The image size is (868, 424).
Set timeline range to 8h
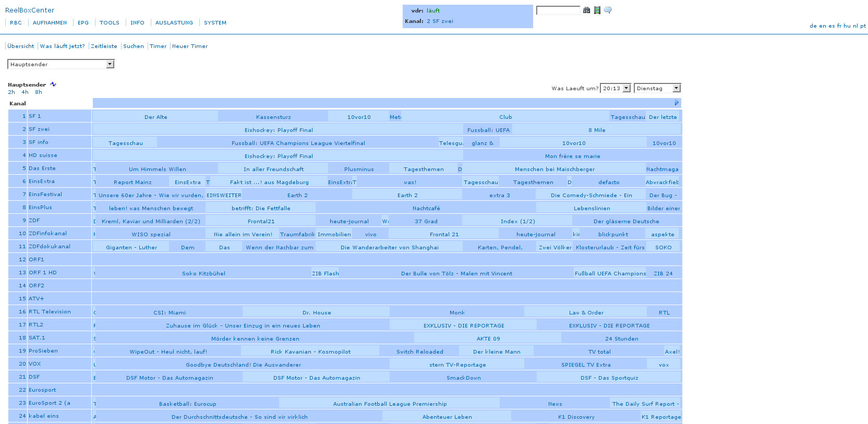(39, 92)
